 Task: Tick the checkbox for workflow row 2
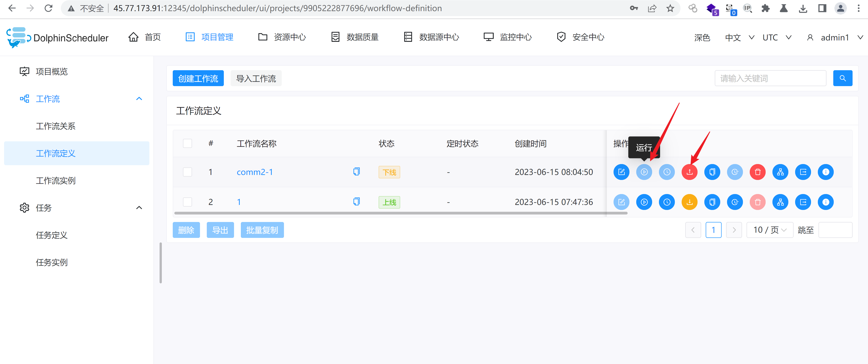187,202
